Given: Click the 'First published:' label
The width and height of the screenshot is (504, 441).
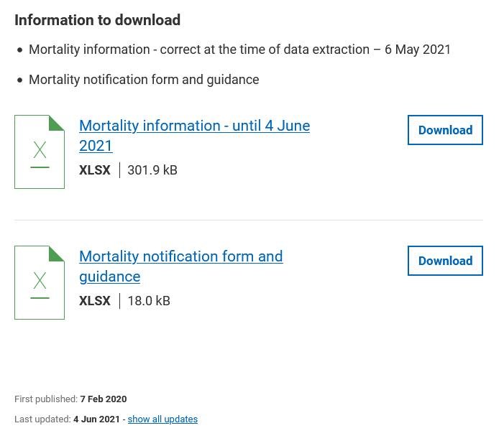Looking at the screenshot, I should point(46,399).
